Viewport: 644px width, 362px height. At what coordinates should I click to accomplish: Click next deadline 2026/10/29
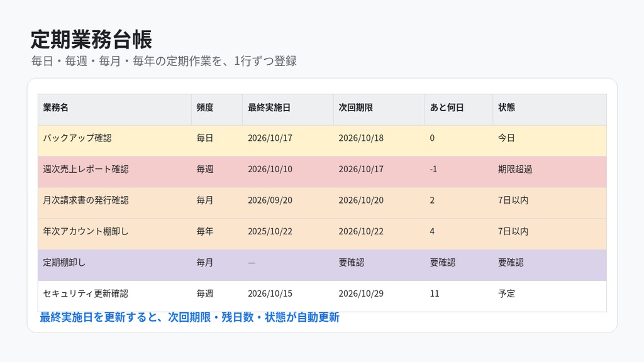point(379,297)
